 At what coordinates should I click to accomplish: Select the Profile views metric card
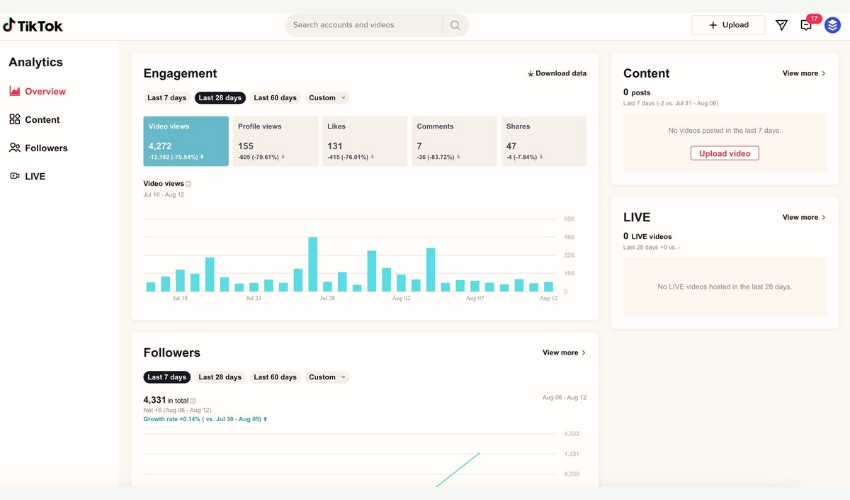pyautogui.click(x=275, y=141)
